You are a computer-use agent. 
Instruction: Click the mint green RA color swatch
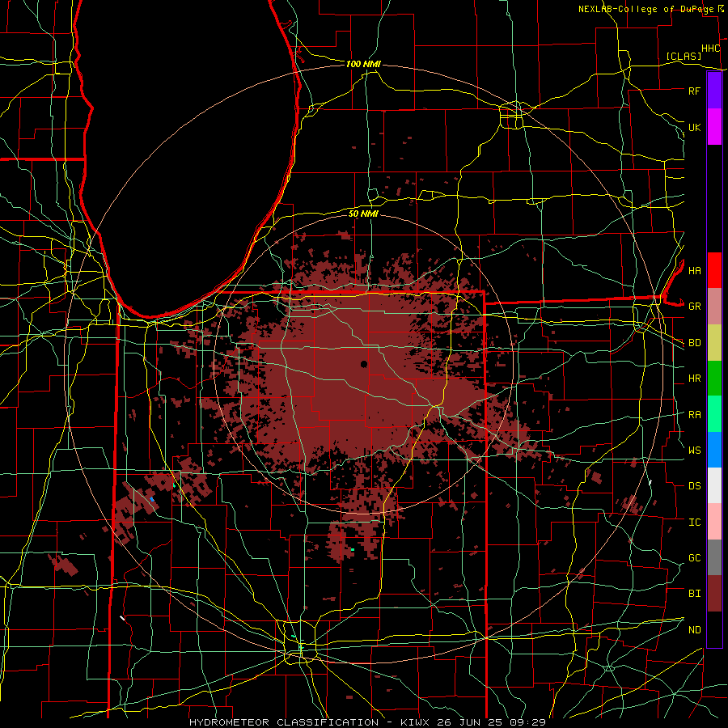pyautogui.click(x=714, y=414)
